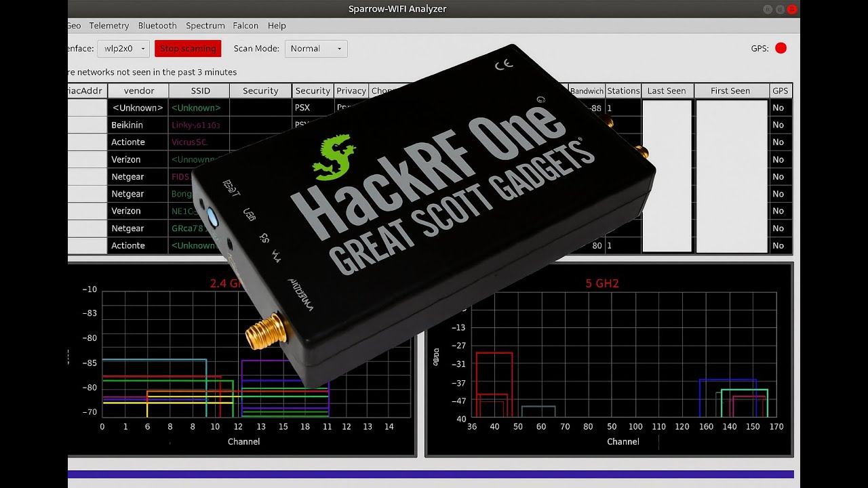Open the Help menu
The height and width of the screenshot is (488, 868).
[277, 26]
